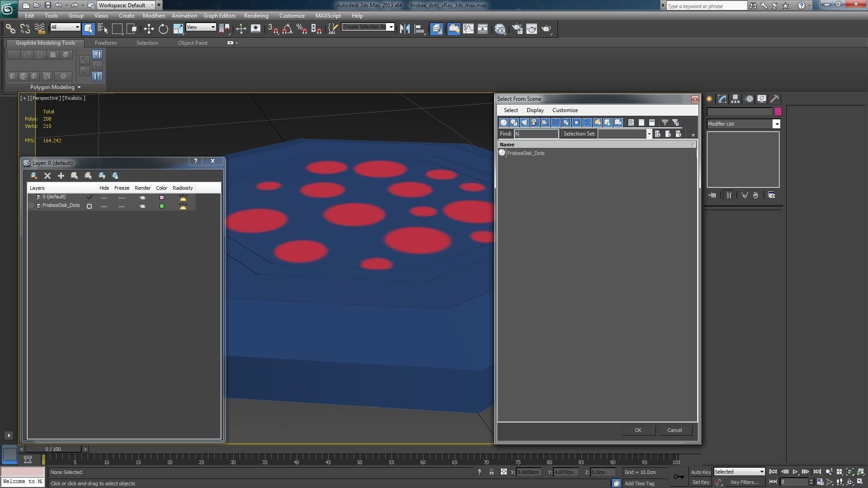Toggle Display Geometry filter in Select From Scene
This screenshot has height=488, width=868.
pos(503,122)
